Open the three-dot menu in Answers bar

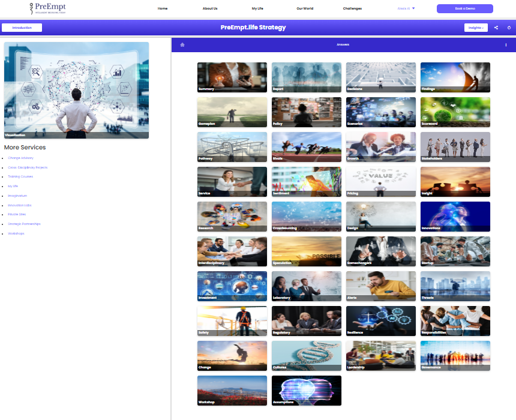[506, 44]
